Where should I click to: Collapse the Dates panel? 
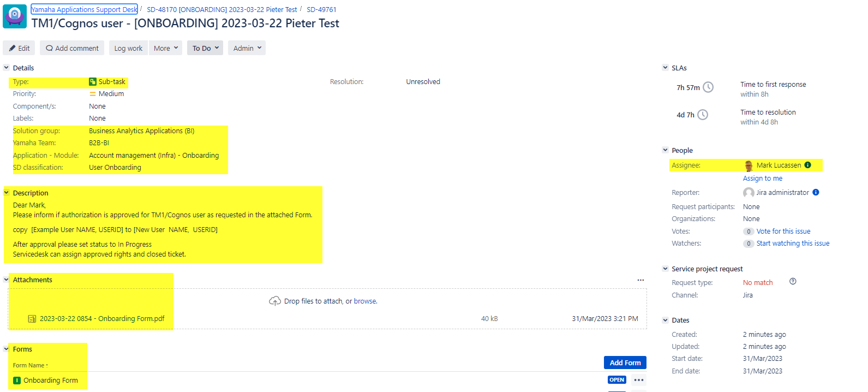[x=665, y=320]
